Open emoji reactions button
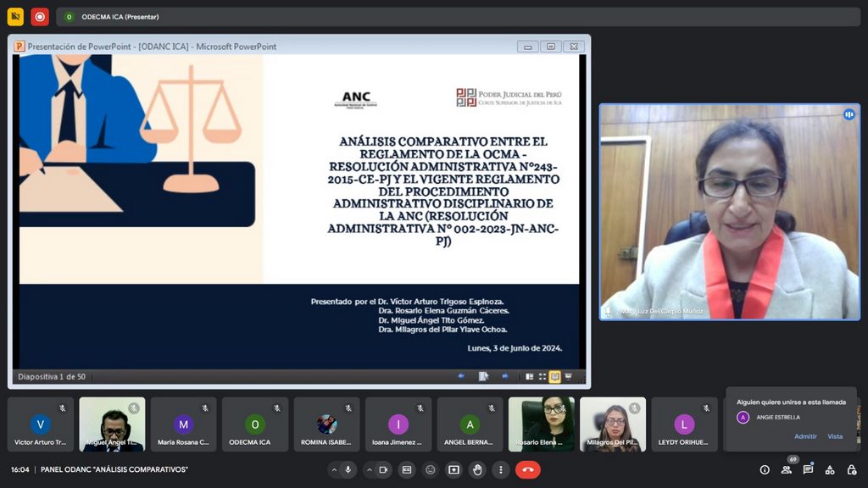Image resolution: width=868 pixels, height=488 pixels. coord(430,469)
